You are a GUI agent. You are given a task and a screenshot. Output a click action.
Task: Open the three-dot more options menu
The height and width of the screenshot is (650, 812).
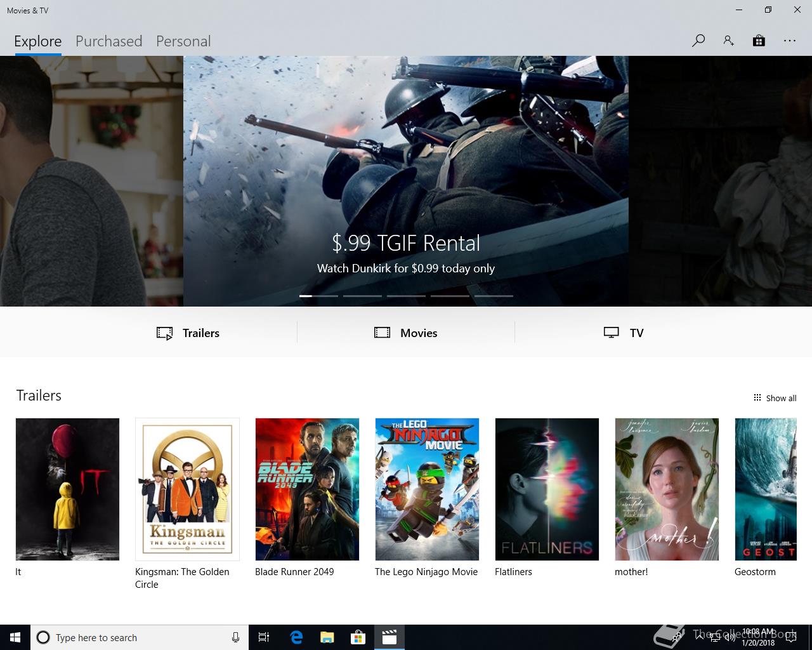pos(790,41)
